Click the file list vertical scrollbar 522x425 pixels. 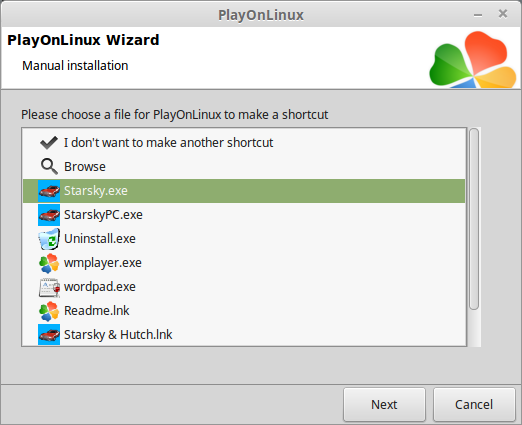(474, 219)
